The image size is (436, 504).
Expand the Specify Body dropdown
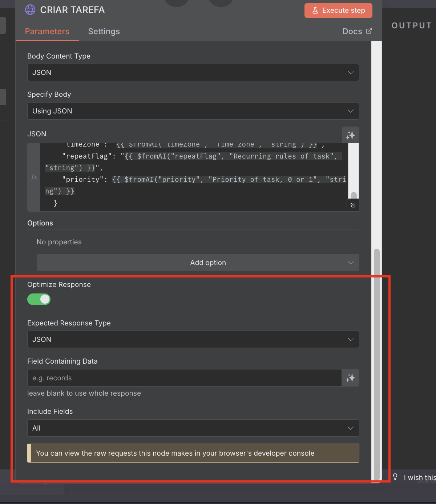(193, 111)
